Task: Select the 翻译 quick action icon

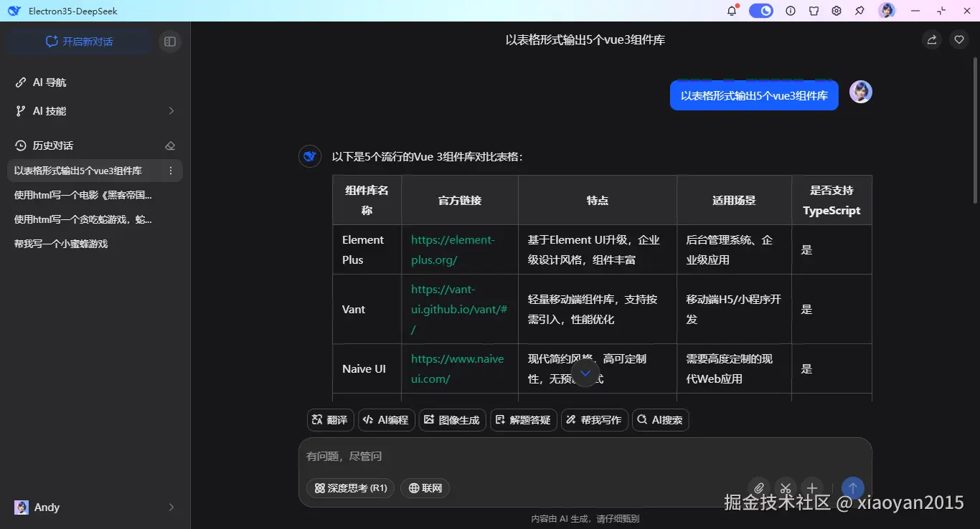Action: [329, 420]
